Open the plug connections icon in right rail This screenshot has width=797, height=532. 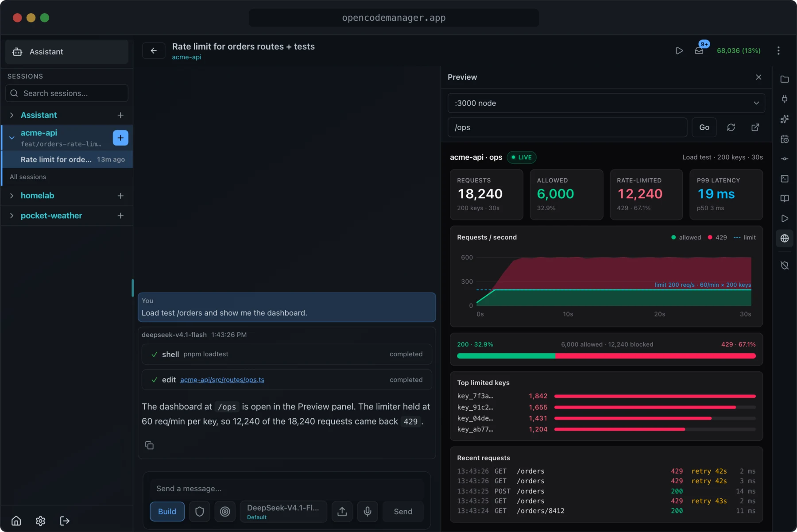pyautogui.click(x=784, y=99)
